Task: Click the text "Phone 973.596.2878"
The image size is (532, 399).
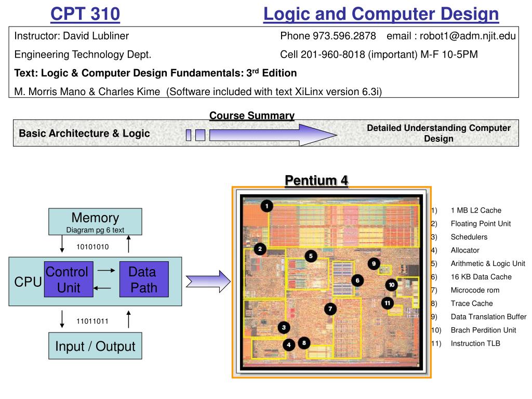Action: pos(328,36)
